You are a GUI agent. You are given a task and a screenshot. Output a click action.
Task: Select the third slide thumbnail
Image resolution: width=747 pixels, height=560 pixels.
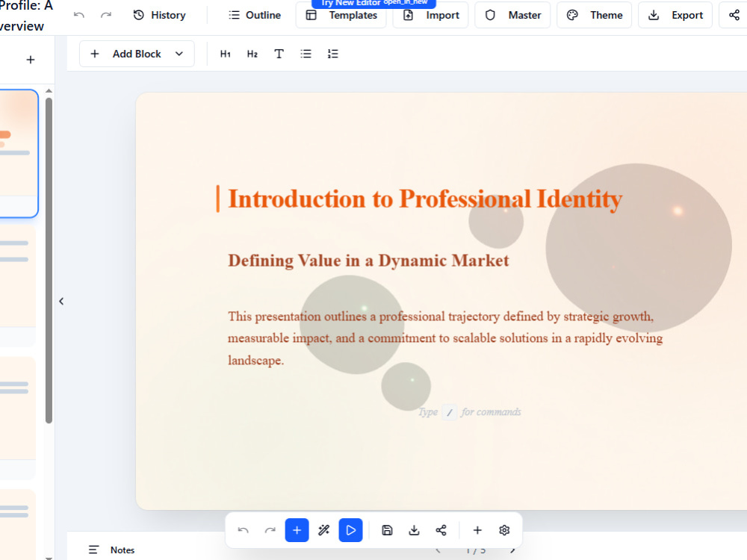(18, 418)
